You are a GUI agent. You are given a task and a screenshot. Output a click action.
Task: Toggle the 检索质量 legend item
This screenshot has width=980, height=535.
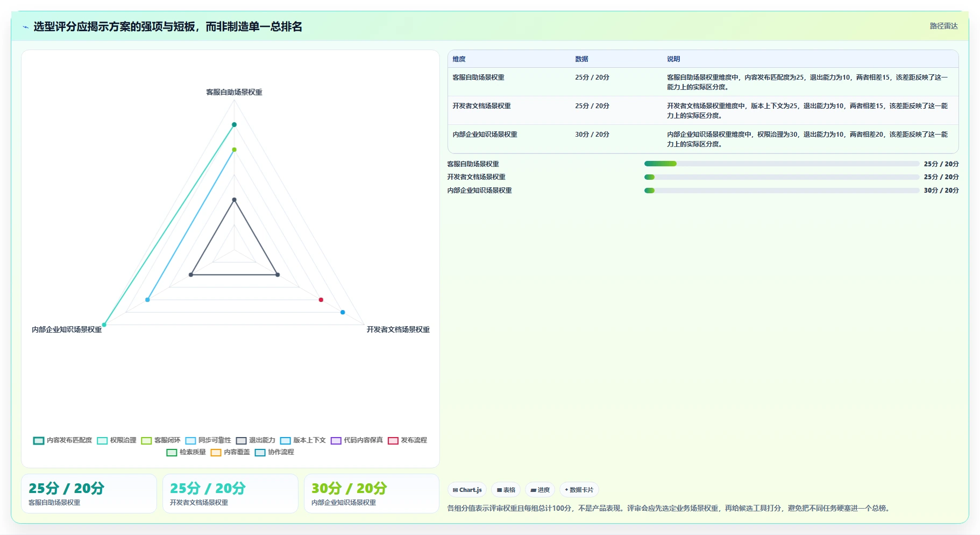[186, 452]
